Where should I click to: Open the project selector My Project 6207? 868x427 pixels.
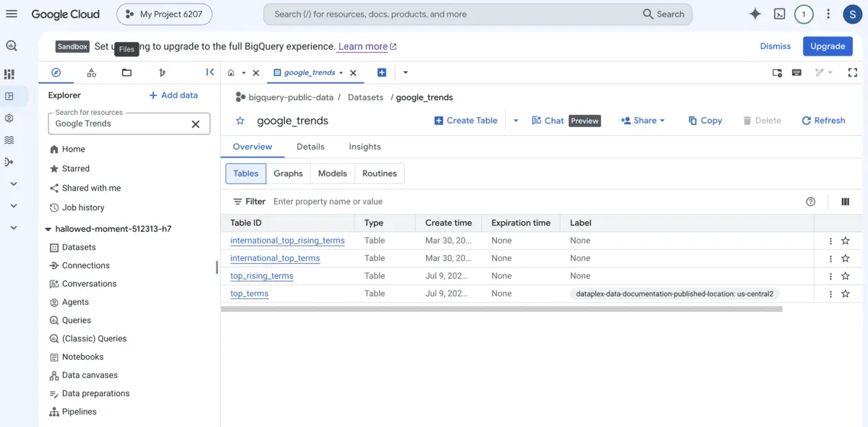click(x=164, y=14)
